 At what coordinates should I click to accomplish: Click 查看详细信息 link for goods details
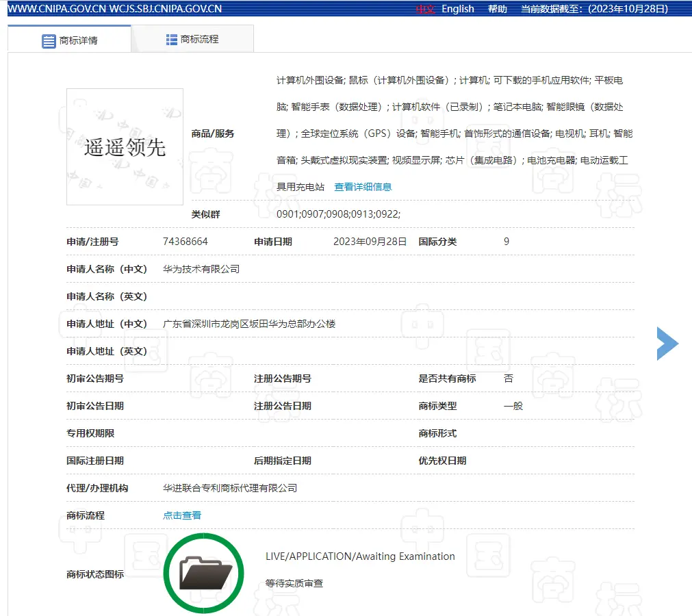pyautogui.click(x=363, y=187)
